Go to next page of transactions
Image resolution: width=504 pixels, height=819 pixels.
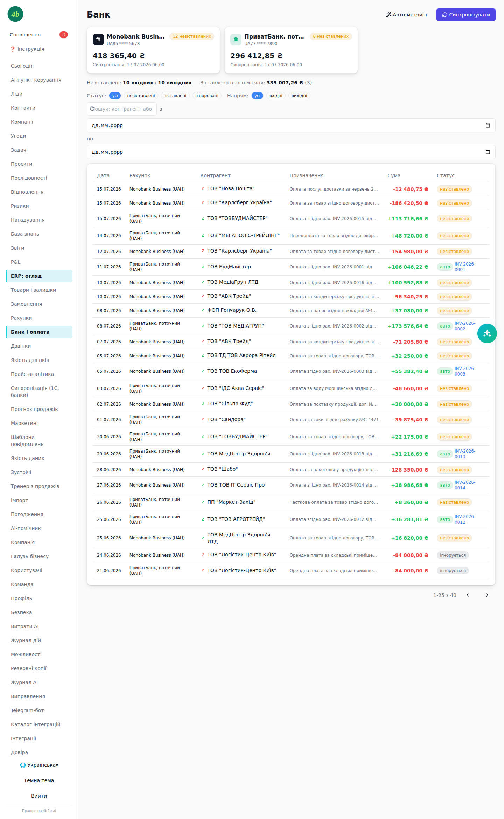[487, 595]
